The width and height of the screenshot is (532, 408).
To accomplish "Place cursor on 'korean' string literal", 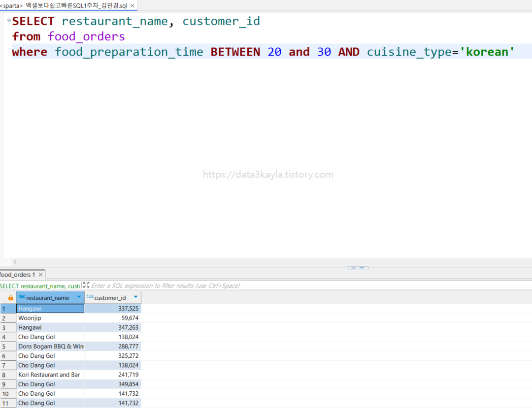I will pyautogui.click(x=487, y=52).
